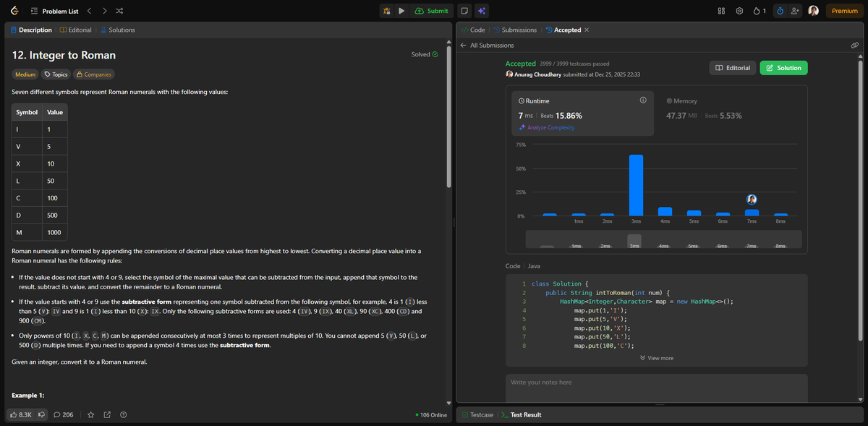Reveal the Topics tag
The height and width of the screenshot is (426, 868).
(x=56, y=74)
